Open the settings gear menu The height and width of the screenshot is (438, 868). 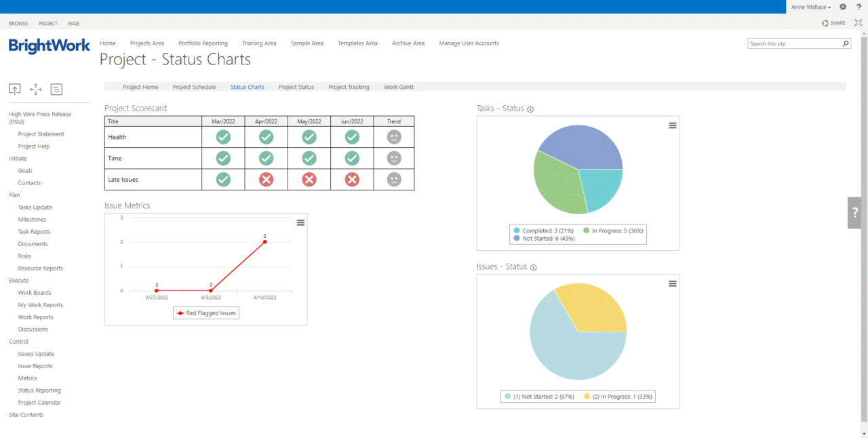[x=843, y=7]
